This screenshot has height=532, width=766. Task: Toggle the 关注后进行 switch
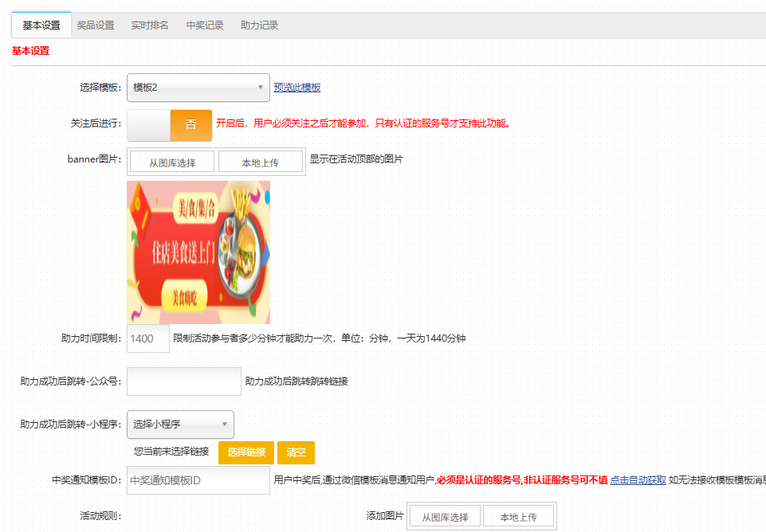170,125
